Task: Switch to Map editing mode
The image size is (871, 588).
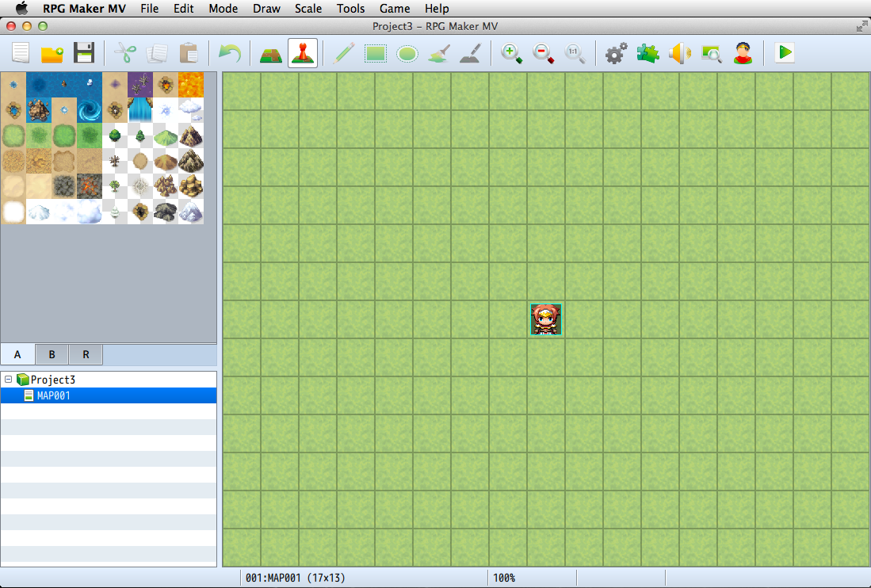Action: click(x=271, y=54)
